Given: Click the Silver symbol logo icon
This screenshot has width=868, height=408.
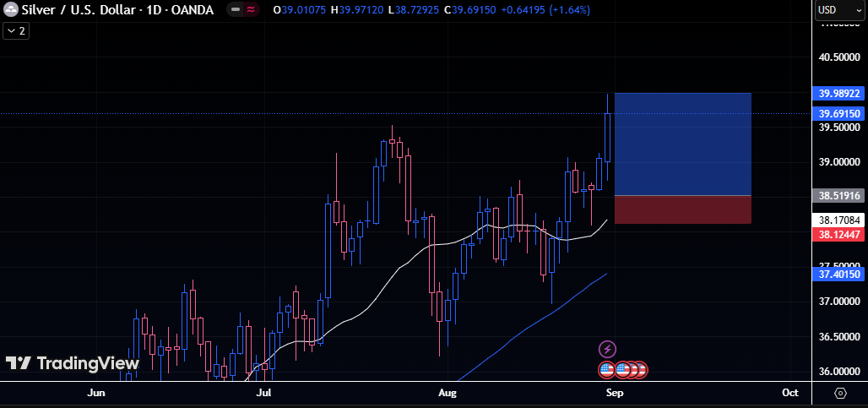Looking at the screenshot, I should tap(10, 9).
